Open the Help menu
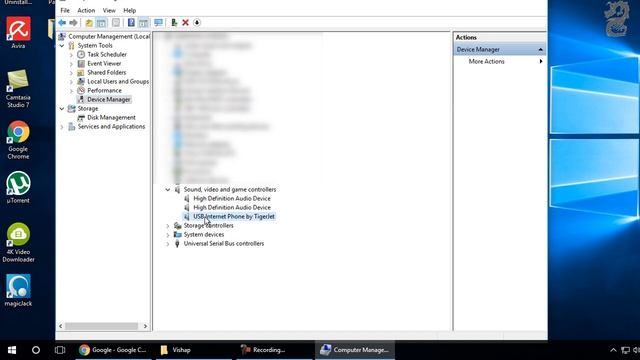 tap(130, 10)
